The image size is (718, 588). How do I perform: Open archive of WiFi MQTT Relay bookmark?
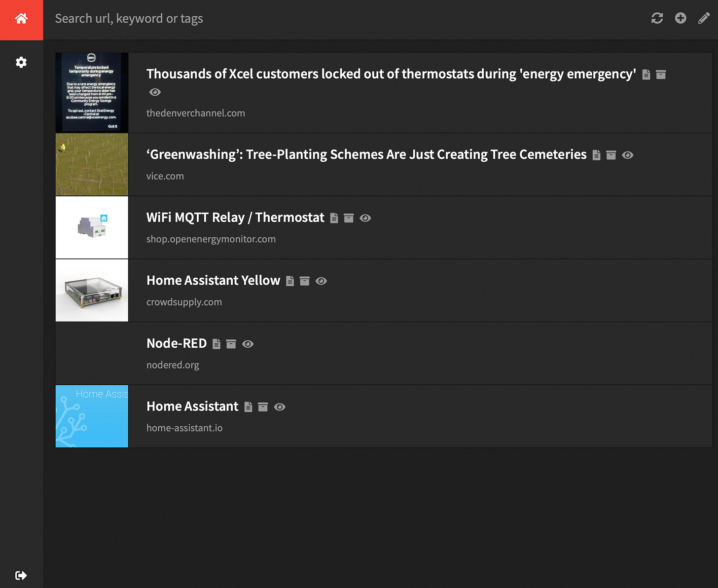point(349,218)
